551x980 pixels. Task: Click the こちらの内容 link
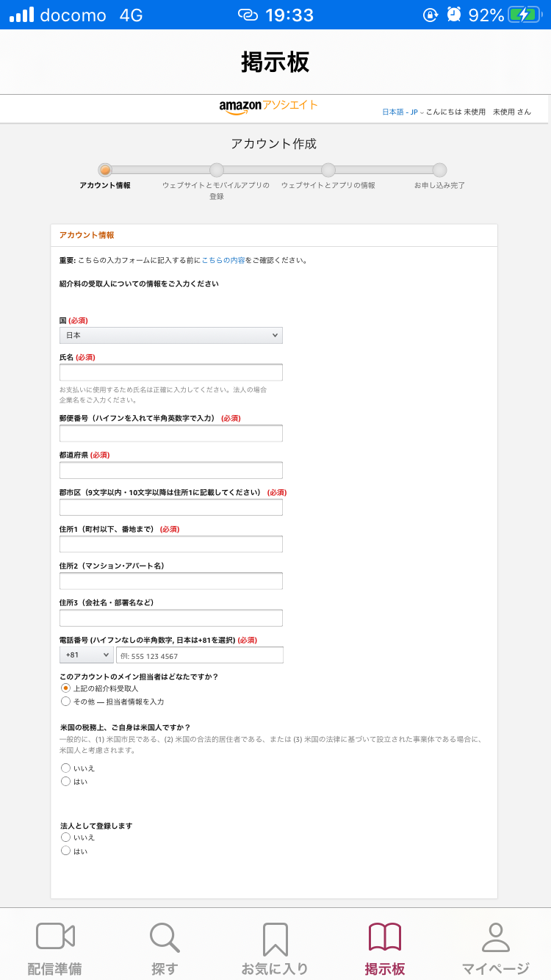click(x=223, y=260)
